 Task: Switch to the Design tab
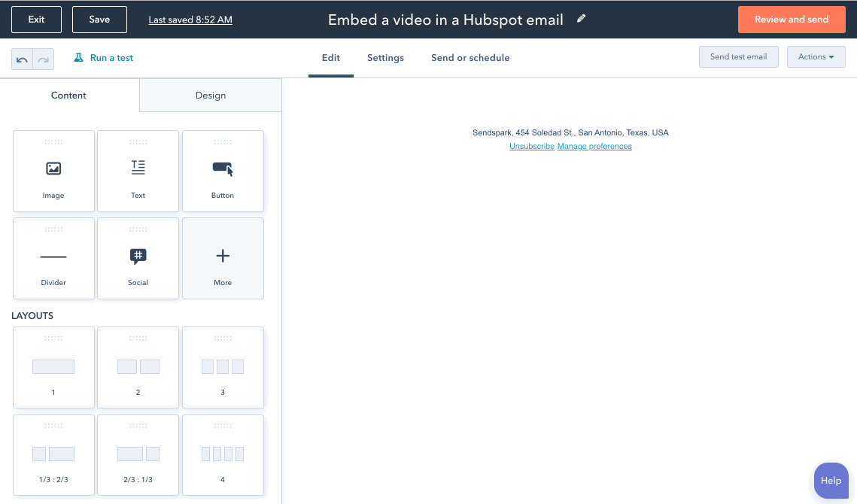211,95
